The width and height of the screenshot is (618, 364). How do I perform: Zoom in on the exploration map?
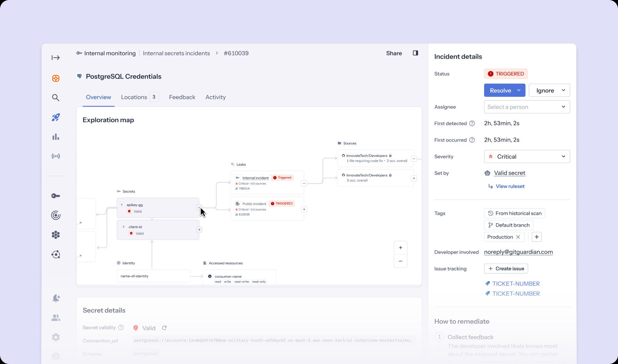click(401, 248)
